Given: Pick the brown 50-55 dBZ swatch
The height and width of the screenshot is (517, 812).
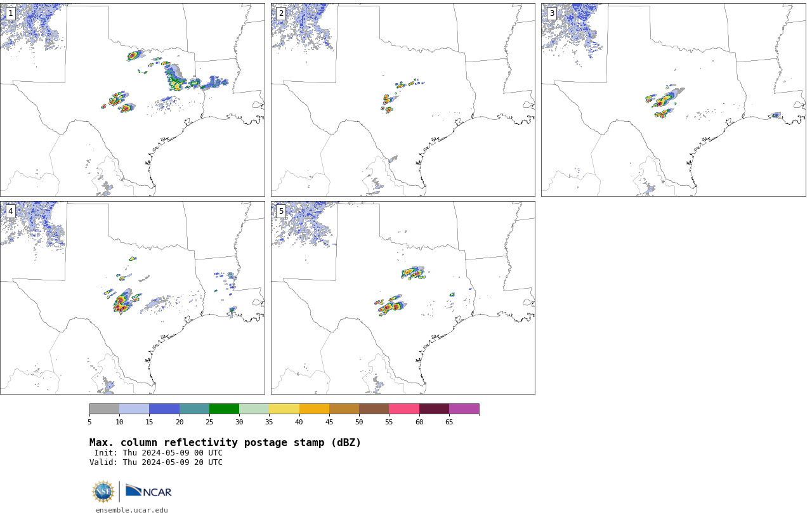Looking at the screenshot, I should [374, 409].
